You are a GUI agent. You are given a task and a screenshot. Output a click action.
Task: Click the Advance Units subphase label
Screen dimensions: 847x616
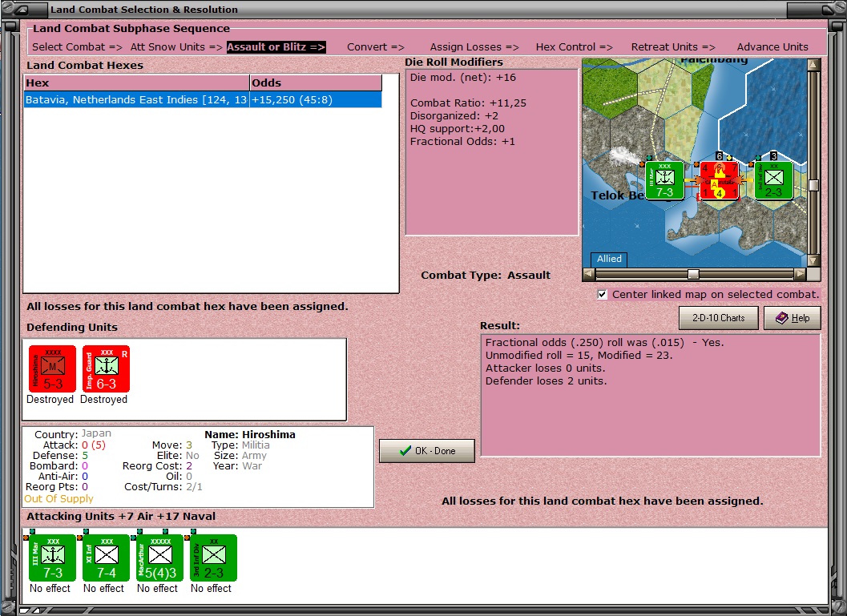(772, 47)
